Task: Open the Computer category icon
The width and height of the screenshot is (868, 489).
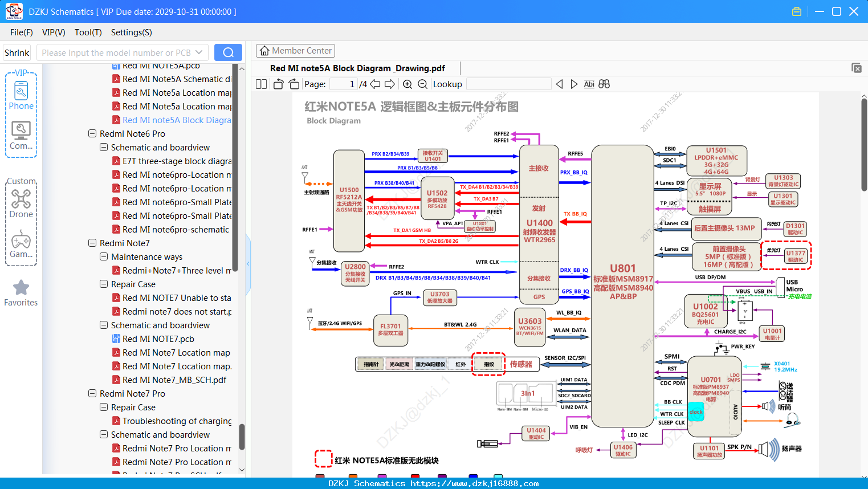Action: point(21,136)
